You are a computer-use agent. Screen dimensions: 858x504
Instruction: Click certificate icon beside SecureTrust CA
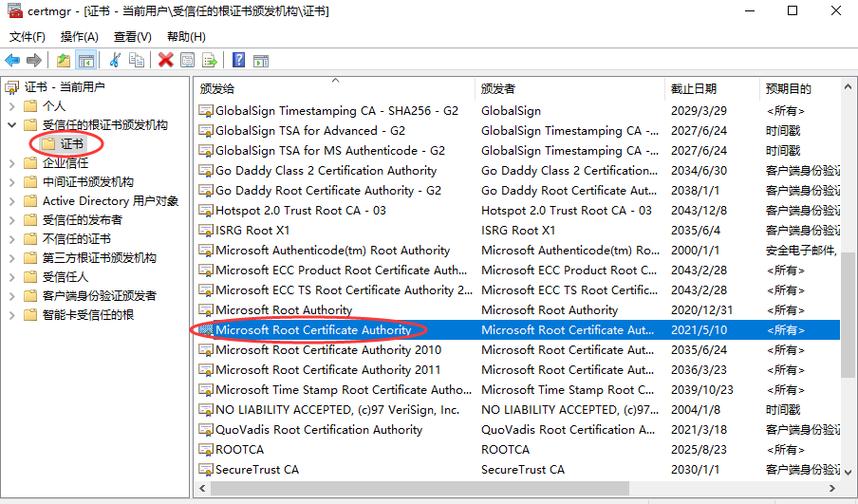point(206,470)
